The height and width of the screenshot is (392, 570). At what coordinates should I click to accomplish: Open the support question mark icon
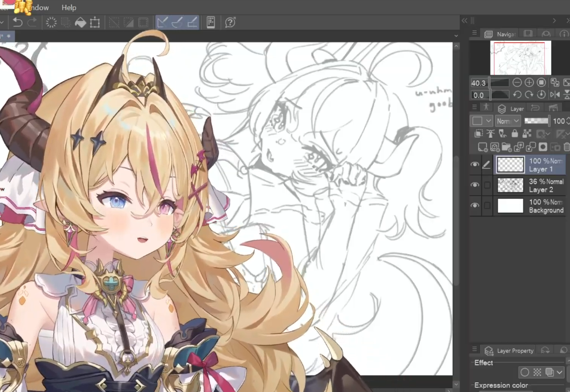click(230, 23)
